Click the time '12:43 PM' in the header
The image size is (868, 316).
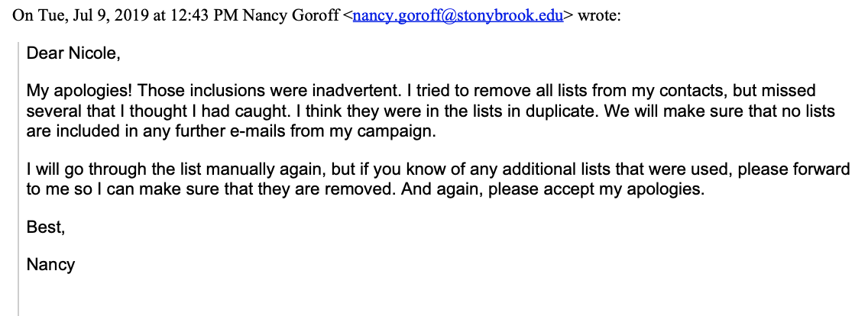click(x=204, y=15)
